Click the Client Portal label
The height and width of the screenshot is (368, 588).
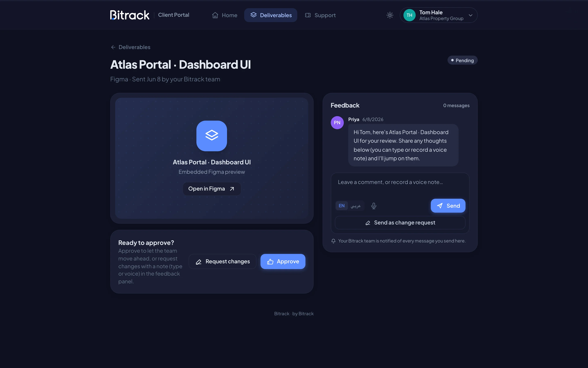click(174, 15)
